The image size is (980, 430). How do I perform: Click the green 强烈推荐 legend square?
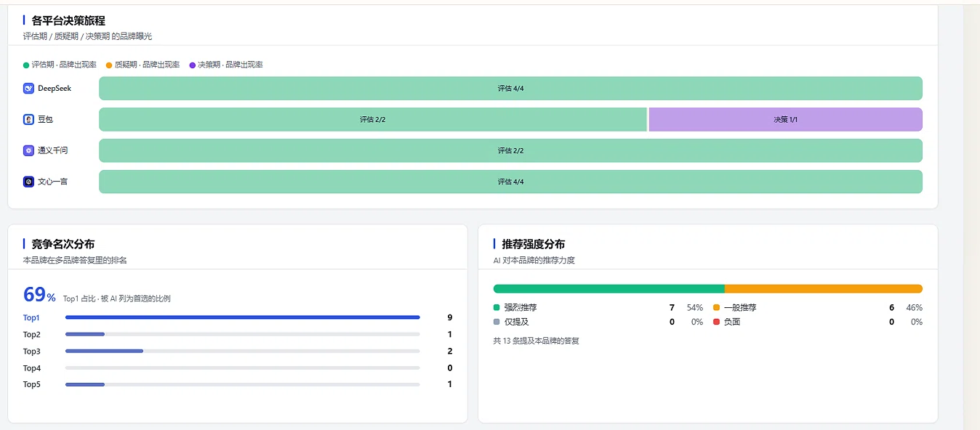pos(497,308)
